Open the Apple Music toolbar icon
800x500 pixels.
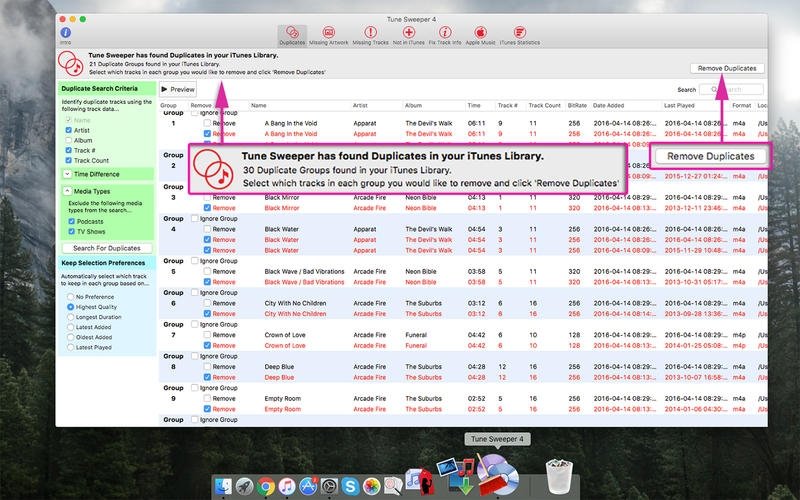(481, 35)
